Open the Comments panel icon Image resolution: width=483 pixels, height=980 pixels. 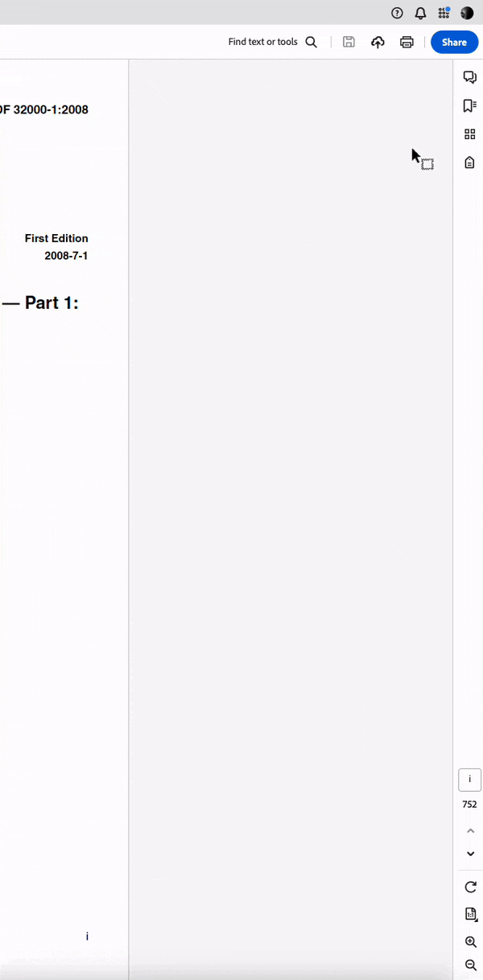pos(470,77)
